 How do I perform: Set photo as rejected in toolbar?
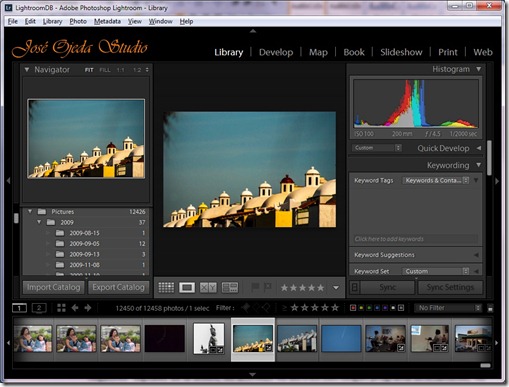pyautogui.click(x=268, y=287)
